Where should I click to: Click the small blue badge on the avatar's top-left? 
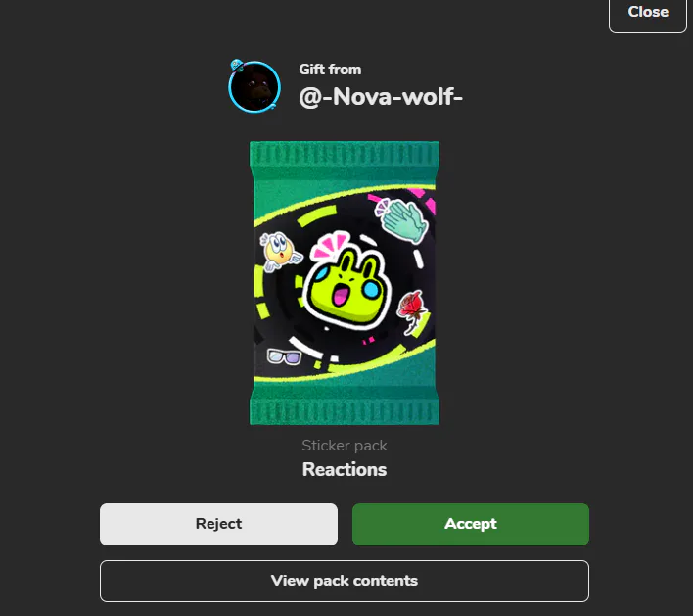[237, 66]
